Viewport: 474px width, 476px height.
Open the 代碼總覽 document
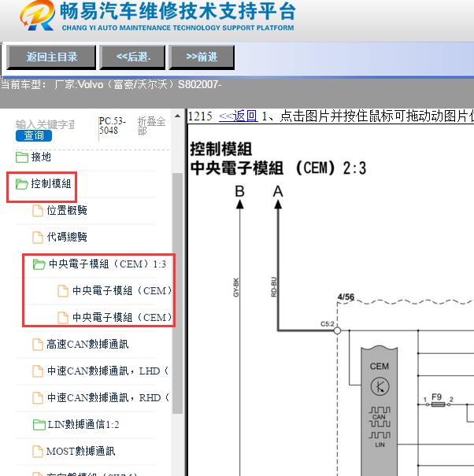click(x=67, y=237)
